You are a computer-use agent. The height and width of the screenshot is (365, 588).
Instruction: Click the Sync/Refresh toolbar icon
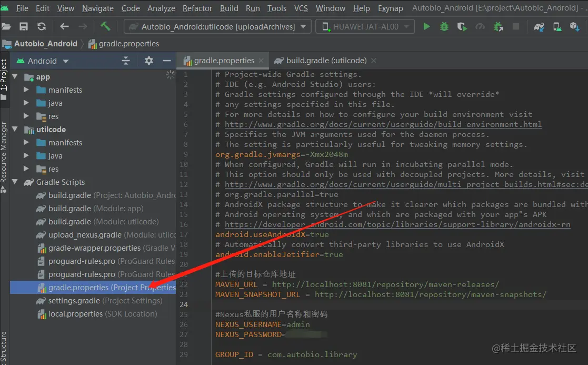click(42, 27)
